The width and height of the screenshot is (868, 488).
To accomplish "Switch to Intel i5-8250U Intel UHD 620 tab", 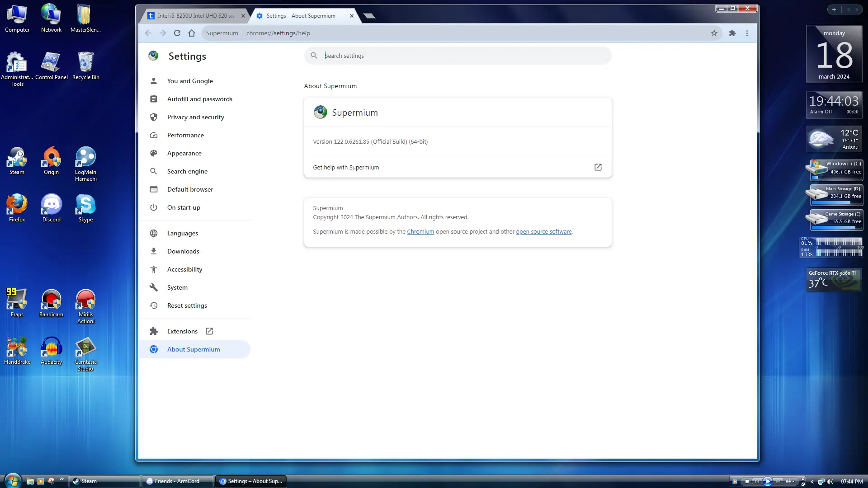I will pyautogui.click(x=195, y=16).
